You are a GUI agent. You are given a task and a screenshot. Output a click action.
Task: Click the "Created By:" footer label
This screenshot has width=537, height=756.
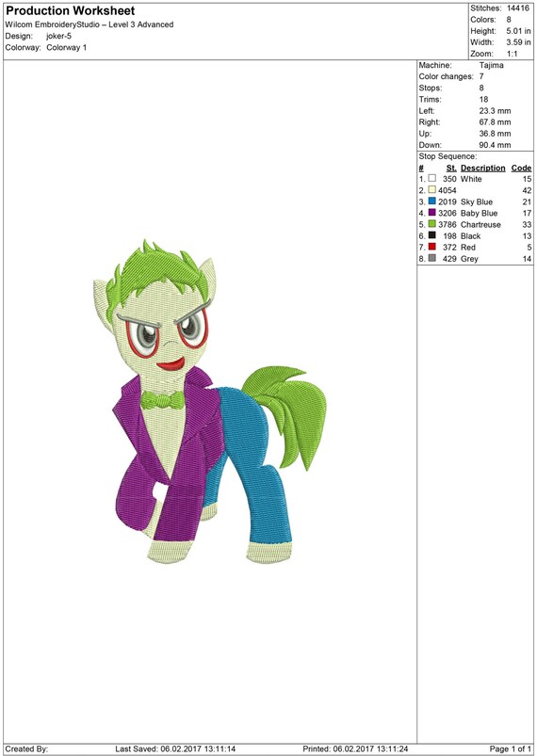click(x=26, y=748)
